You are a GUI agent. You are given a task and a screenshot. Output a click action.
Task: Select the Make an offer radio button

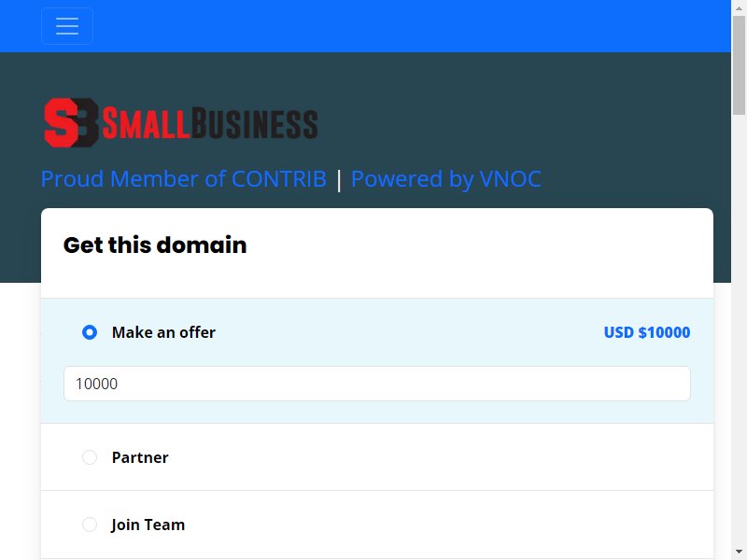click(x=90, y=332)
